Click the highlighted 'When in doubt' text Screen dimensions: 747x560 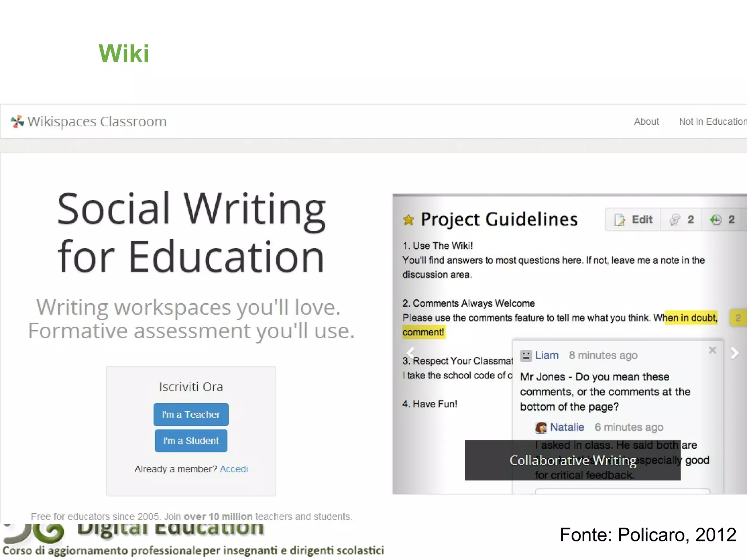tap(691, 318)
